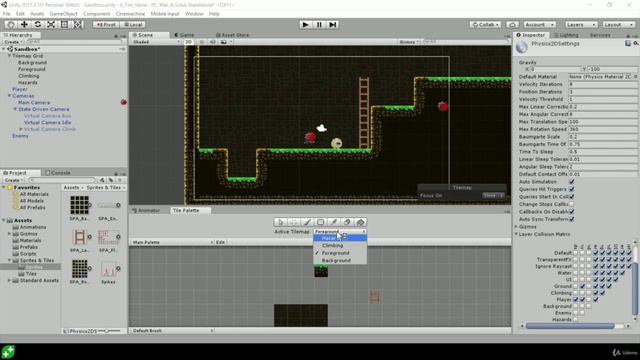Click the grass tile in the palette

tap(321, 271)
